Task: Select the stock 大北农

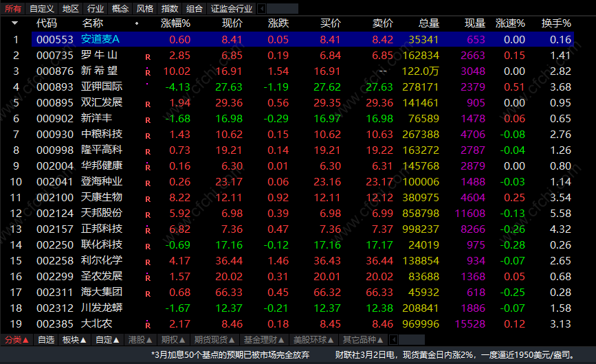Action: click(96, 323)
